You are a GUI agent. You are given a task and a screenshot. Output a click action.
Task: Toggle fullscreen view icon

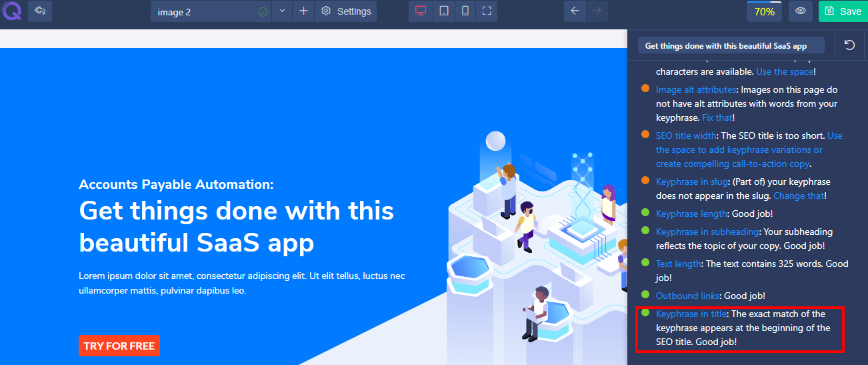pyautogui.click(x=487, y=11)
